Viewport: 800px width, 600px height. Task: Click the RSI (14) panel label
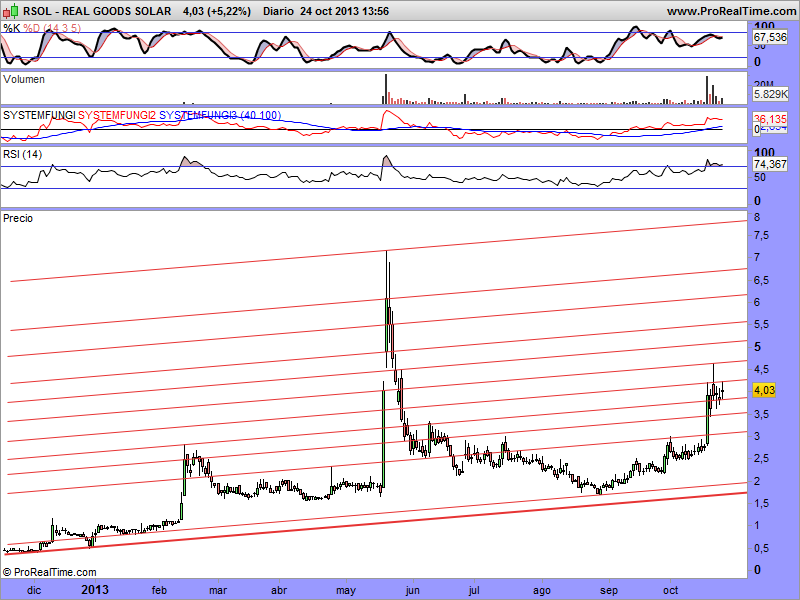click(x=22, y=154)
